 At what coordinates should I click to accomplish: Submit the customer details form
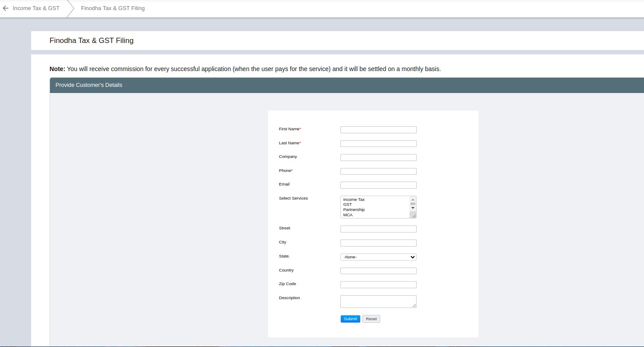(x=350, y=319)
